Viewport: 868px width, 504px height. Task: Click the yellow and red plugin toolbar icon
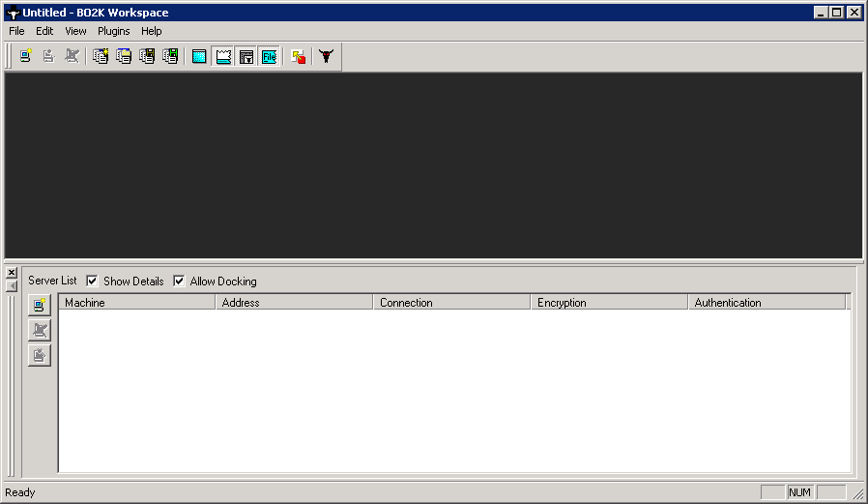(x=299, y=57)
